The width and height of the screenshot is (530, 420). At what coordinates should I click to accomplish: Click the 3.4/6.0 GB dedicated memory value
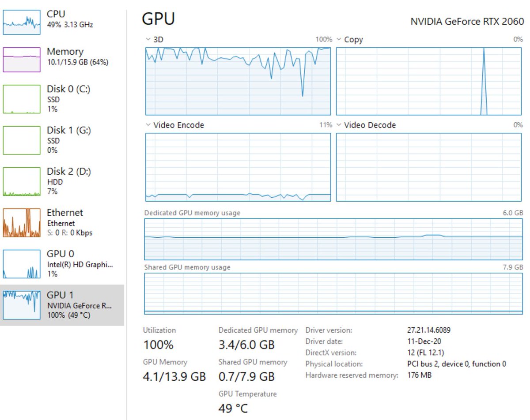coord(247,345)
